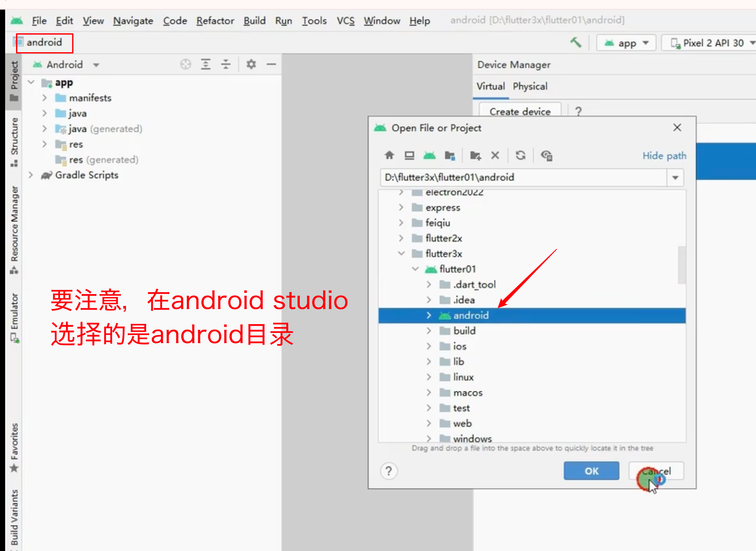This screenshot has height=551, width=756.
Task: Click the dialog tree vertical scrollbar
Action: tap(682, 265)
